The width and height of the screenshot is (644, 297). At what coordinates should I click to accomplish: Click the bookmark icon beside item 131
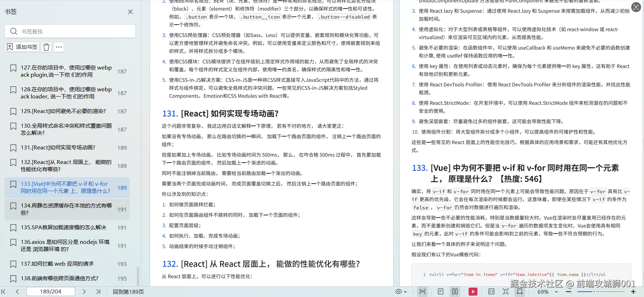point(13,148)
